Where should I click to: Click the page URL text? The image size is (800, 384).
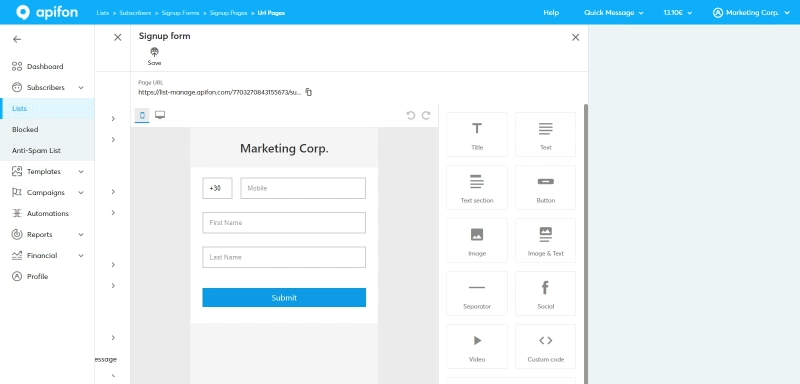tap(220, 93)
